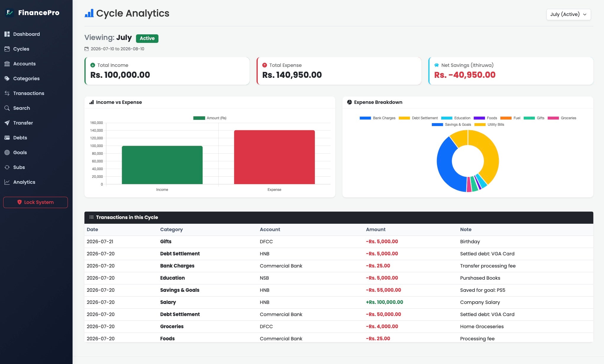Image resolution: width=604 pixels, height=364 pixels.
Task: Toggle Gifts legend entry
Action: coord(534,118)
